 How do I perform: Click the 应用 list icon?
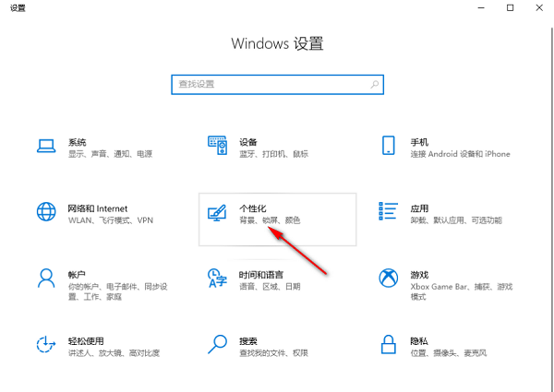[389, 212]
